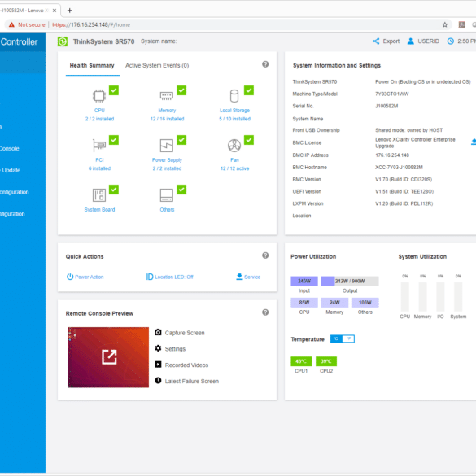The height and width of the screenshot is (476, 476).
Task: Open the Update item in sidebar
Action: [11, 170]
